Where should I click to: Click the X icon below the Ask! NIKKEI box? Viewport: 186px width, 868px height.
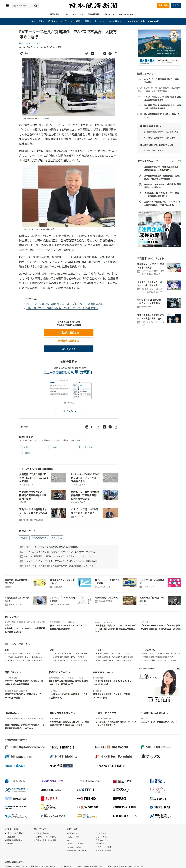tap(104, 427)
